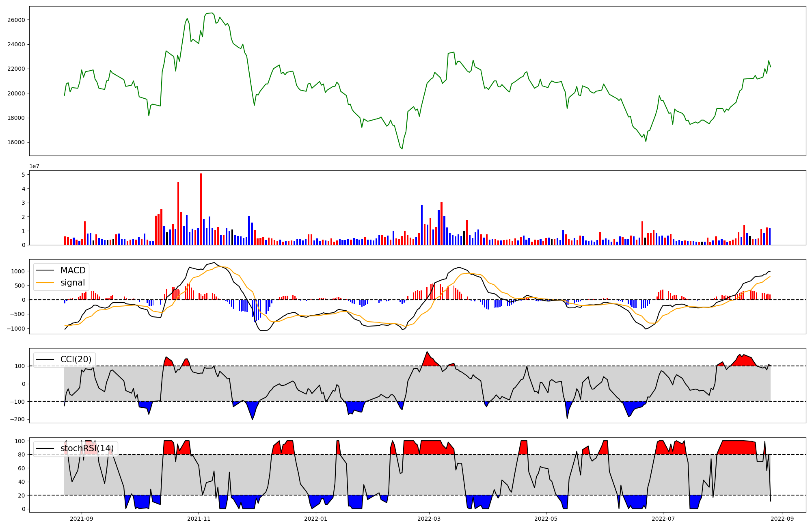Click the 2022-03 date tick label
812x528 pixels.
[x=429, y=519]
